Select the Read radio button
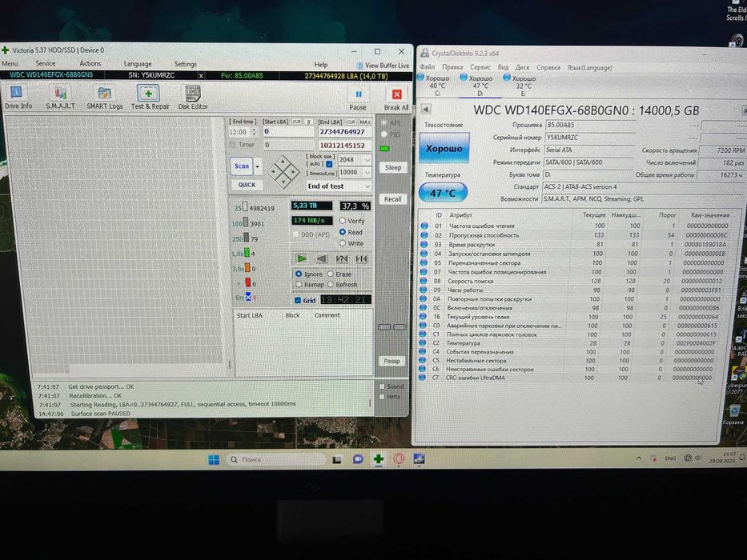This screenshot has height=560, width=747. pyautogui.click(x=342, y=232)
